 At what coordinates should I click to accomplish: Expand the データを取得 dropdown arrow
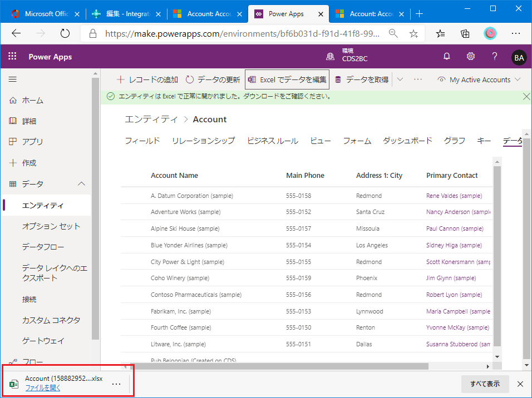[x=400, y=79]
